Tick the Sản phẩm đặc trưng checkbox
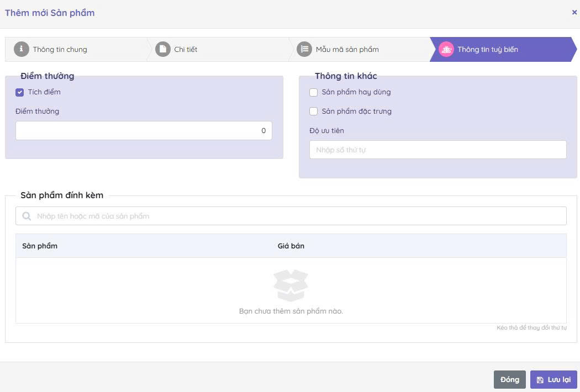 [314, 112]
